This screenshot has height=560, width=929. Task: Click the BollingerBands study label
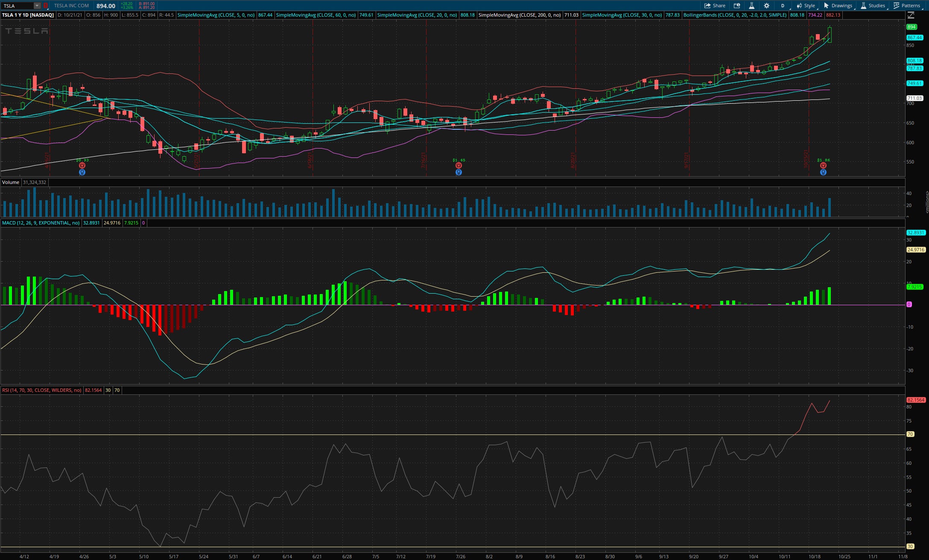[734, 15]
